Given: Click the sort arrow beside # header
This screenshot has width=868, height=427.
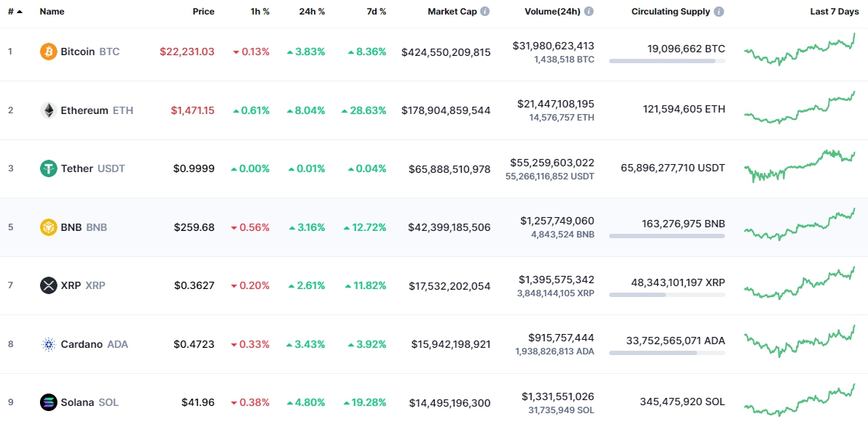Looking at the screenshot, I should click(x=20, y=12).
